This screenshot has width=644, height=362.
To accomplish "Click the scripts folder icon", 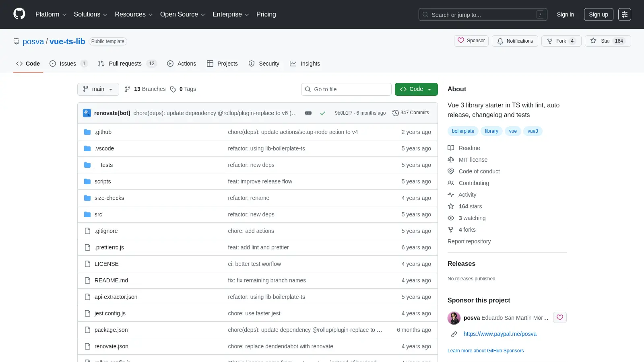I will point(87,181).
